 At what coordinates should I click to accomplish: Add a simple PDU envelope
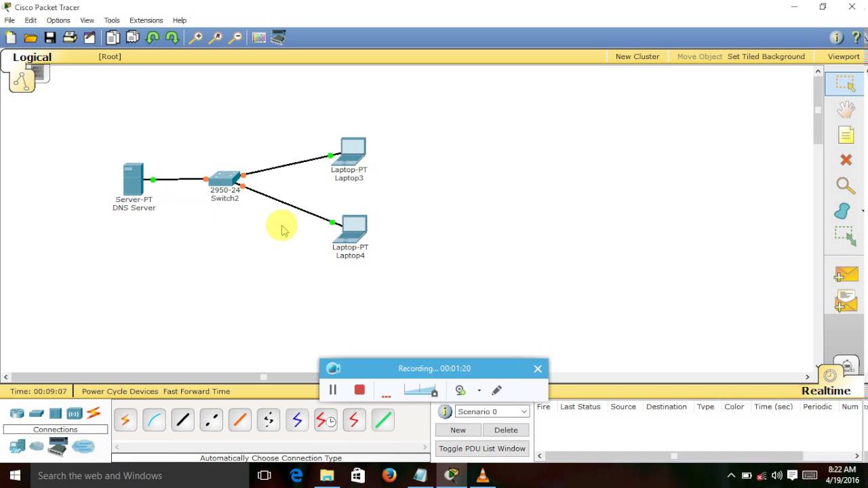846,273
